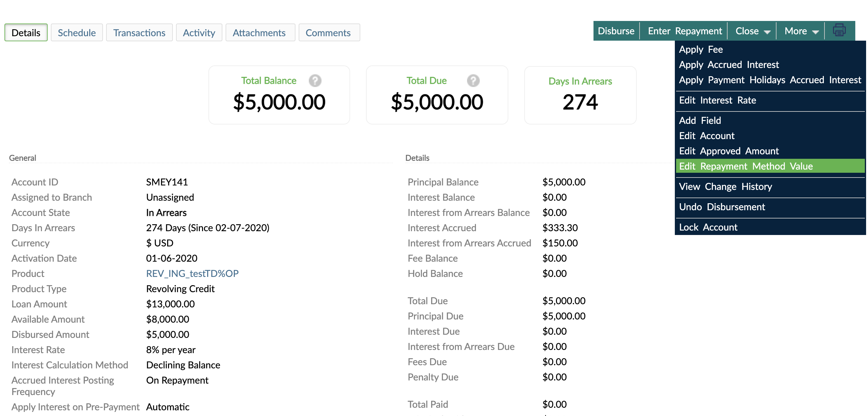Choose Undo Disbursement
This screenshot has height=416, width=868.
click(x=722, y=206)
